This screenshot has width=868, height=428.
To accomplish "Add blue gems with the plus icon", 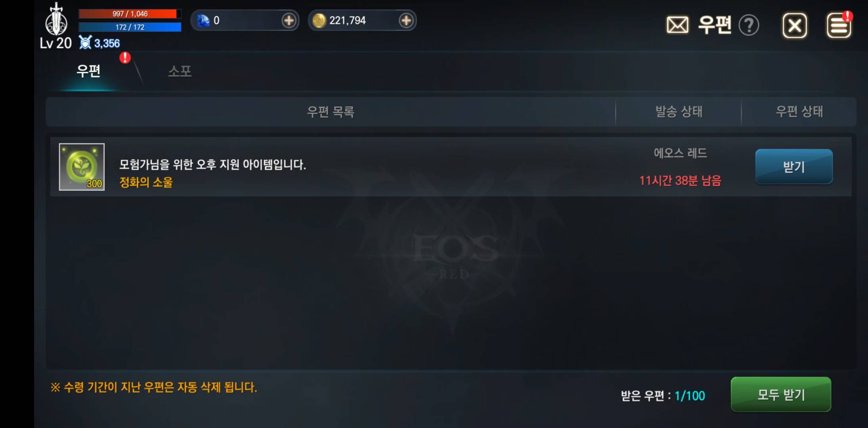I will [x=289, y=20].
